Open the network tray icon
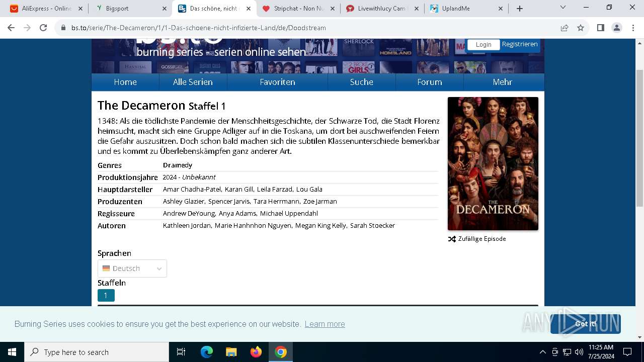Image resolution: width=644 pixels, height=362 pixels. coord(567,352)
